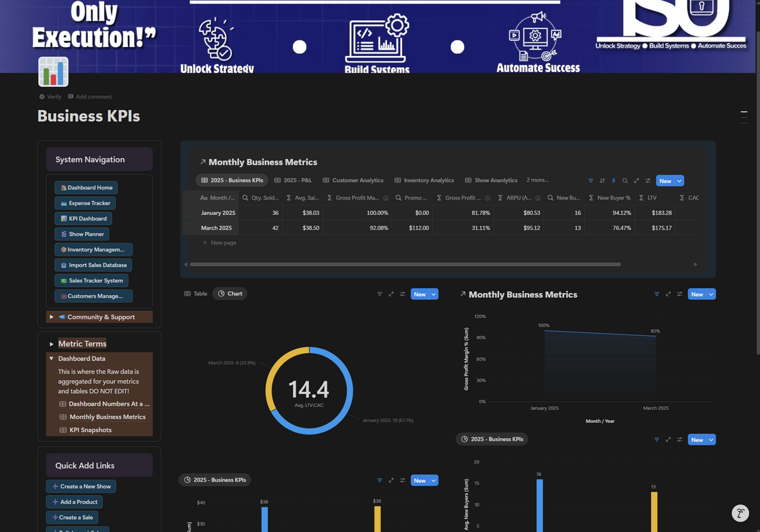
Task: Click the round help icon at bottom right
Action: pos(740,513)
